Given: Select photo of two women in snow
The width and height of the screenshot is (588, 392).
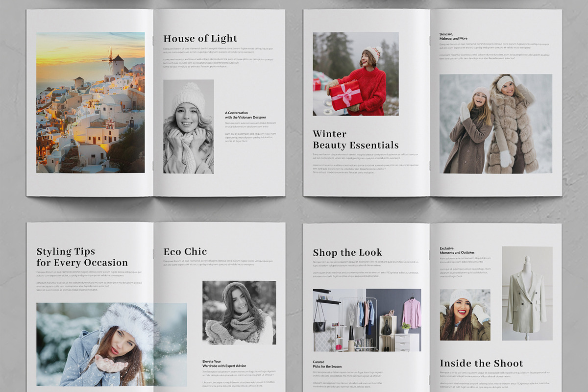Looking at the screenshot, I should (496, 123).
